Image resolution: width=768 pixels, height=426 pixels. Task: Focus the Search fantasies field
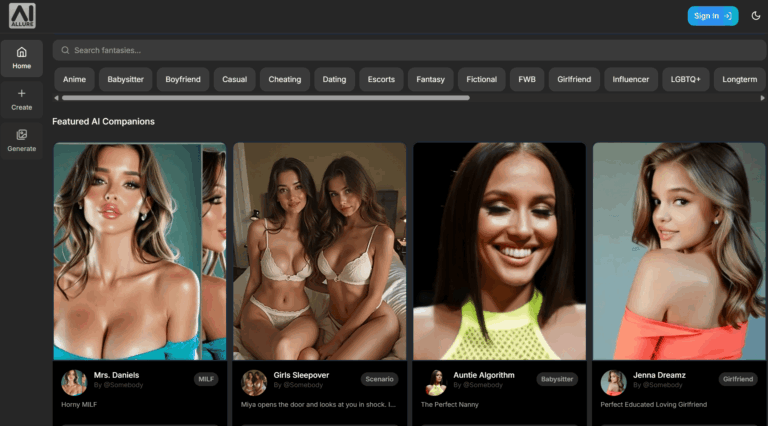tap(409, 50)
